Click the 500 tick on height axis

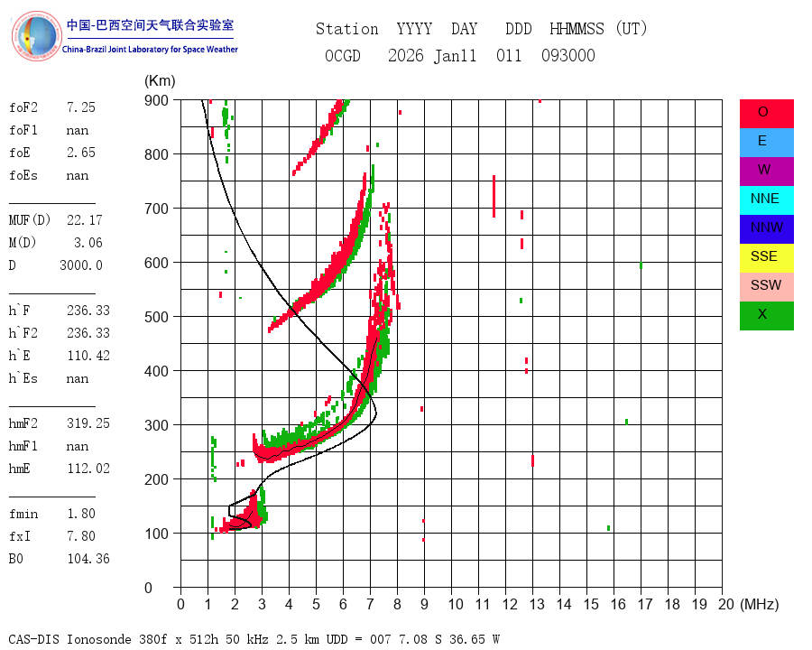click(x=156, y=317)
